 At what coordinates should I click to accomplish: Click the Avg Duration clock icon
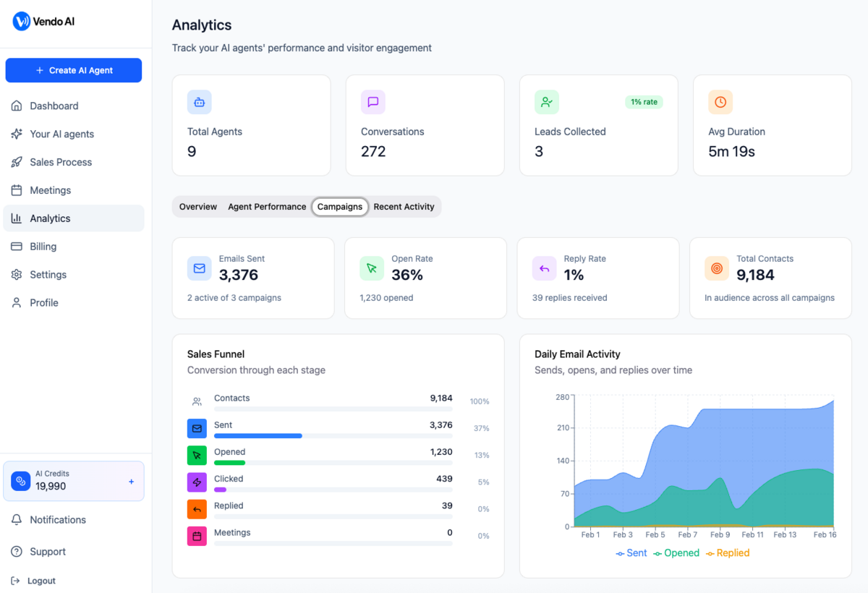pyautogui.click(x=720, y=102)
